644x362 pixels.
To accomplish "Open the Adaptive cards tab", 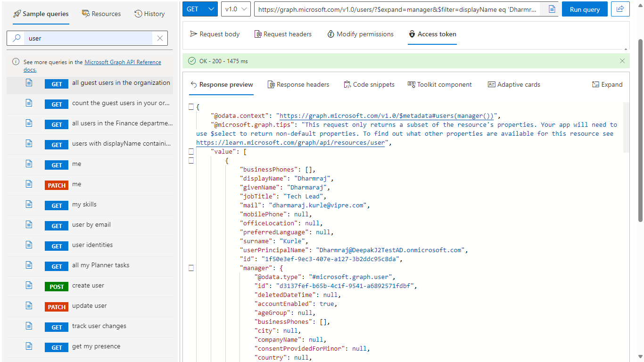I will 514,84.
